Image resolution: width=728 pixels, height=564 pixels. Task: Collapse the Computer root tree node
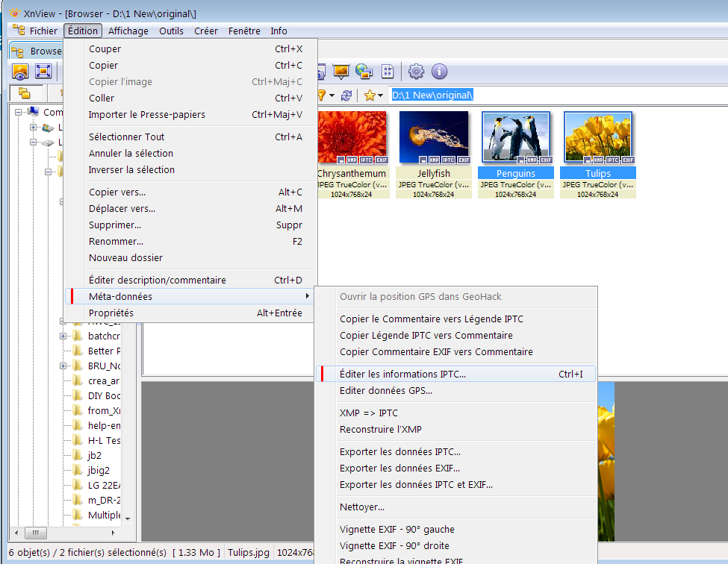click(18, 113)
